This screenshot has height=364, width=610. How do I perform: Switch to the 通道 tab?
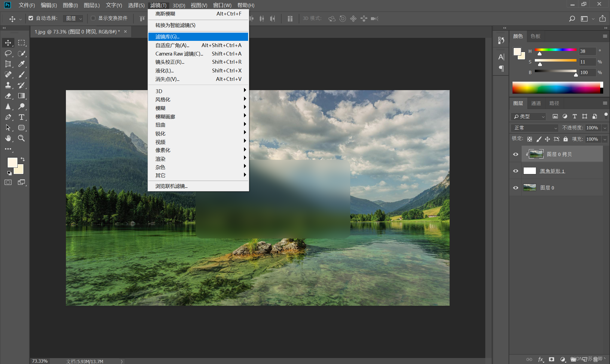536,103
